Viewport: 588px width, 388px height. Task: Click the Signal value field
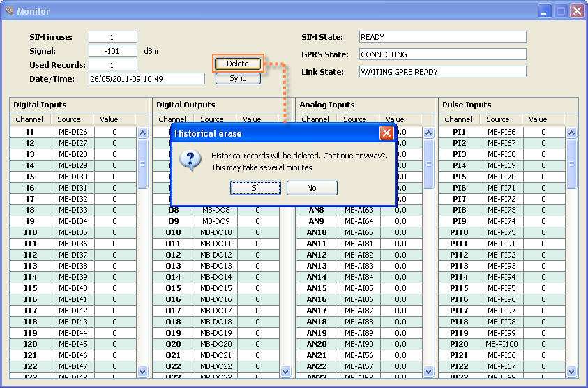[112, 51]
